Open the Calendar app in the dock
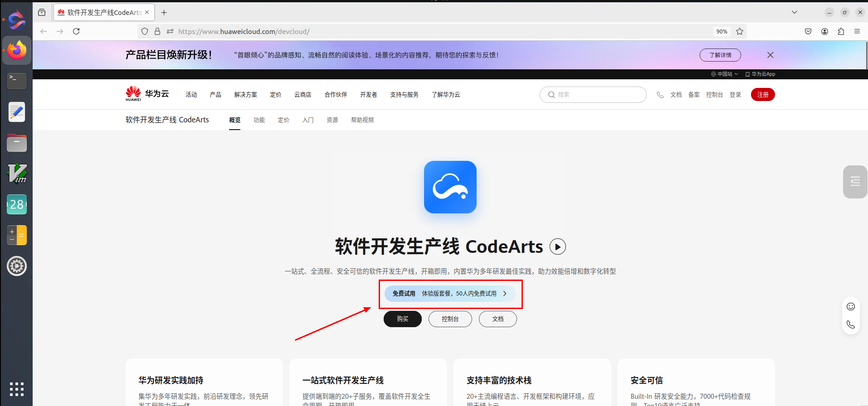Screen dimensions: 868x406 [x=17, y=204]
